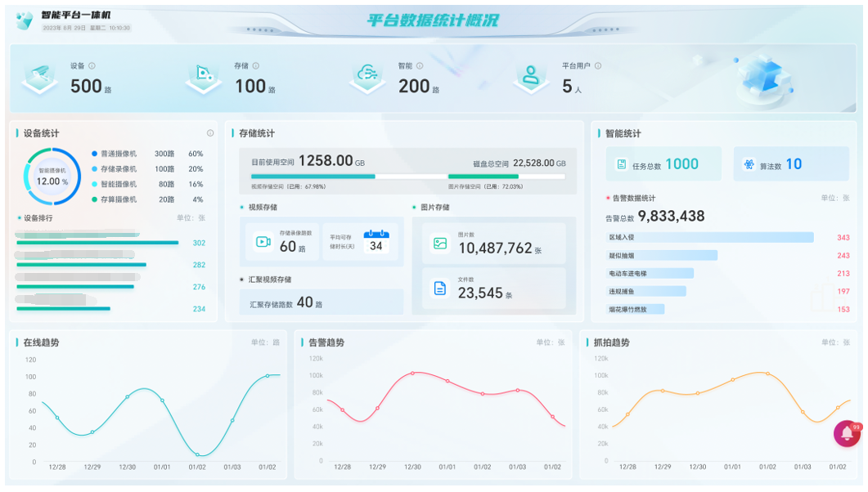The width and height of the screenshot is (868, 492).
Task: Click the device ranking bar valued 234
Action: point(63,308)
